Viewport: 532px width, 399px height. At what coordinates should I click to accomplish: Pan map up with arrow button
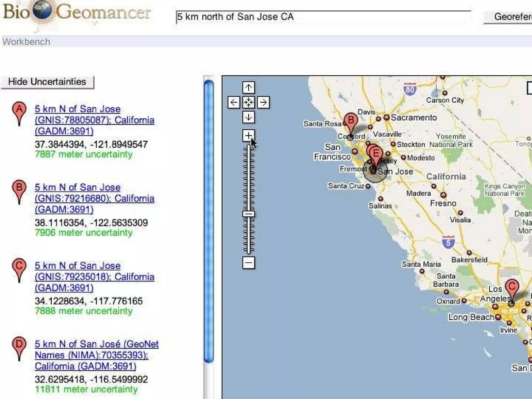point(248,88)
